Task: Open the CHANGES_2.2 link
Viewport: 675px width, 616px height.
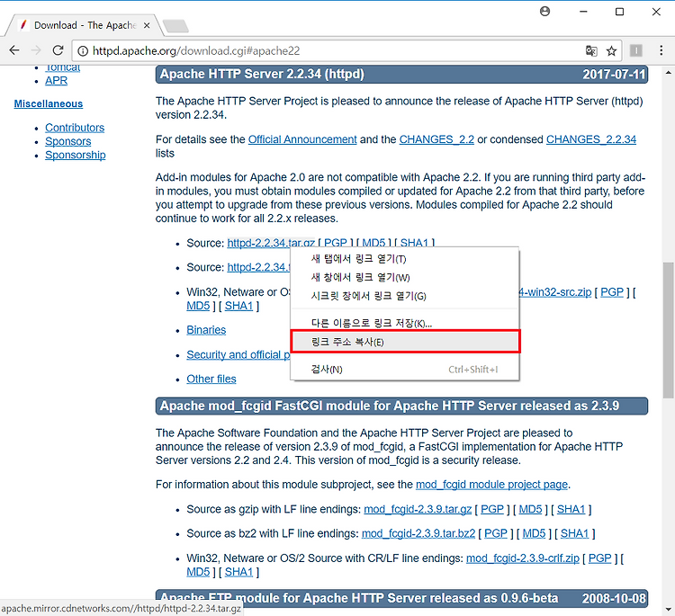Action: (x=436, y=139)
